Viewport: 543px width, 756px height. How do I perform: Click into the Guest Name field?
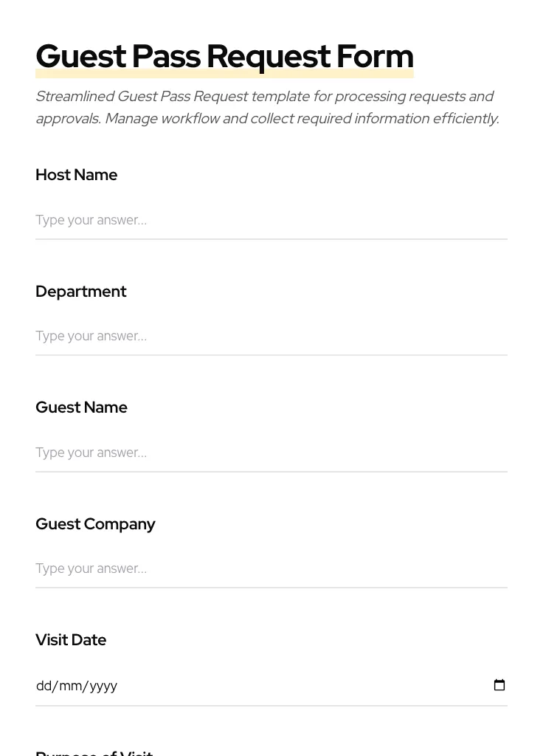(x=271, y=453)
